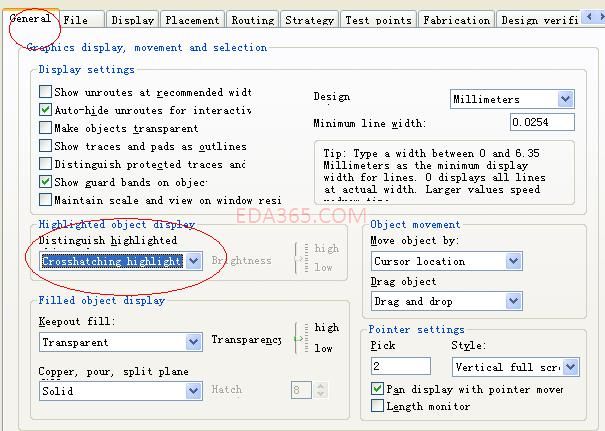This screenshot has width=605, height=431.
Task: Decrease Hatch value with down arrow
Action: tap(321, 394)
